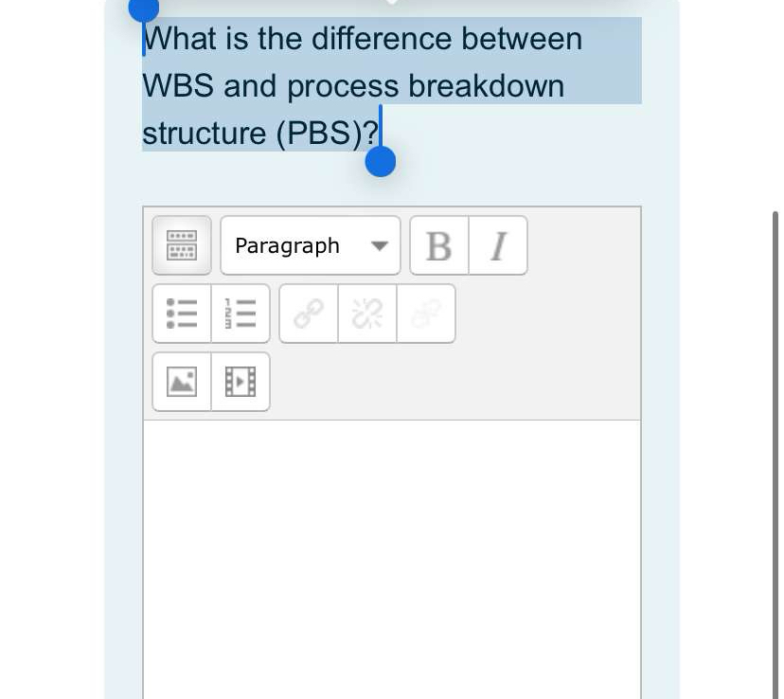The image size is (784, 699).
Task: Tap the lower blue selection handle
Action: pyautogui.click(x=380, y=160)
